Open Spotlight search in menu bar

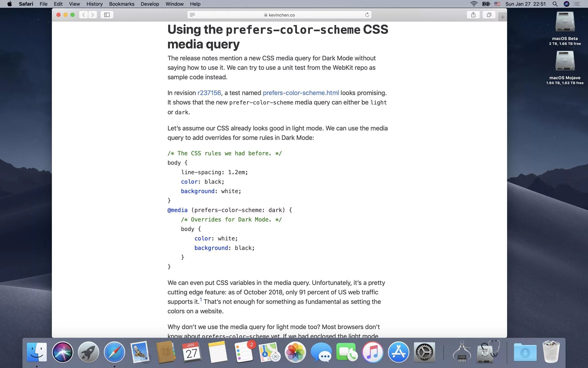point(555,4)
